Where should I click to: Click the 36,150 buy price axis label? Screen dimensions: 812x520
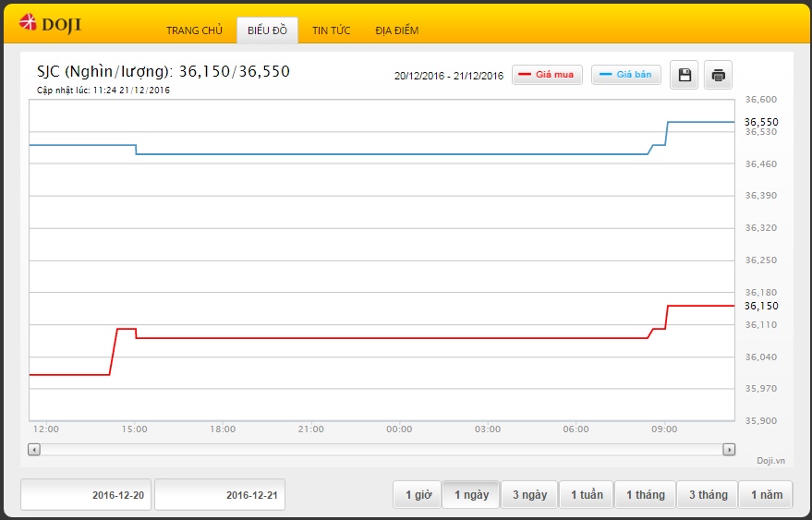pyautogui.click(x=761, y=306)
